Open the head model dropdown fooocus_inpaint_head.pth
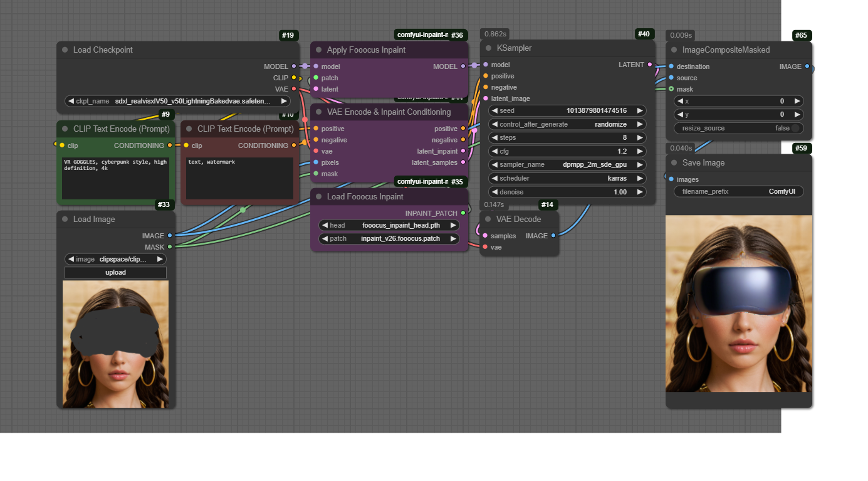Viewport: 868px width, 481px height. [389, 225]
